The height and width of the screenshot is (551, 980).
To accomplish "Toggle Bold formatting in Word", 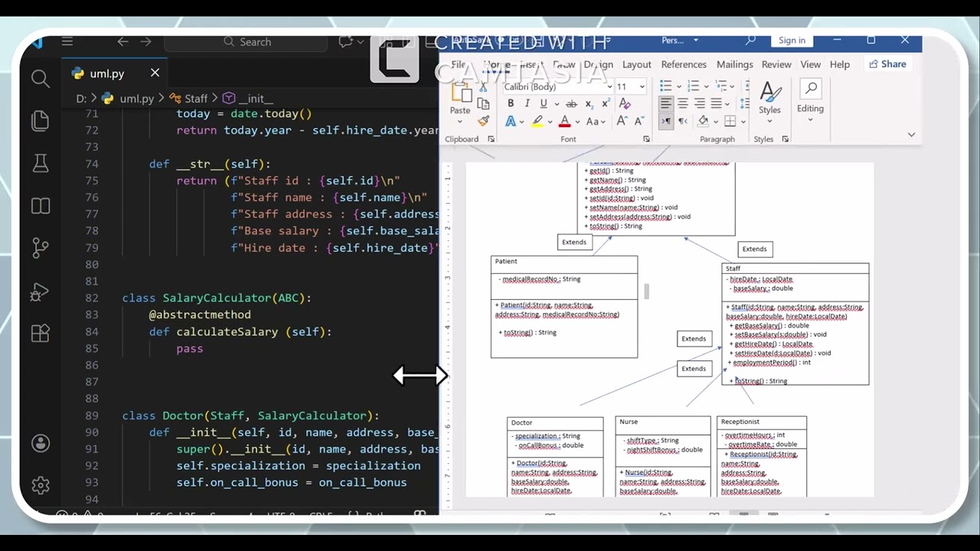I will click(x=511, y=104).
